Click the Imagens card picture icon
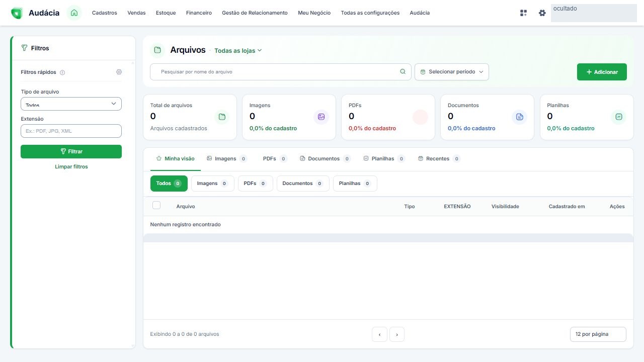Viewport: 644px width, 362px height. click(x=321, y=117)
